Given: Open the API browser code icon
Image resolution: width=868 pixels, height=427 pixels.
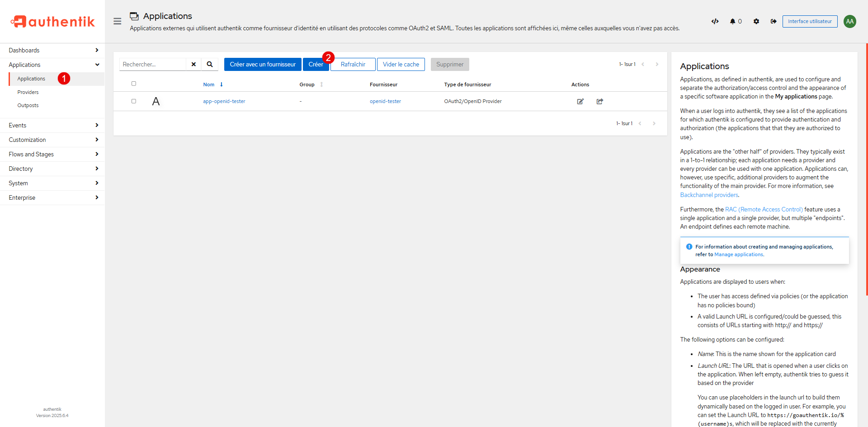Looking at the screenshot, I should [715, 21].
